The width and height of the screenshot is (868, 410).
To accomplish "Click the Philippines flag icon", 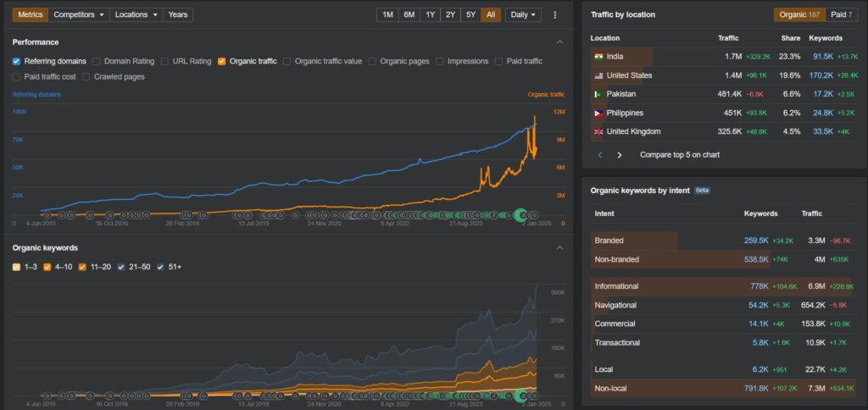I will [x=598, y=113].
